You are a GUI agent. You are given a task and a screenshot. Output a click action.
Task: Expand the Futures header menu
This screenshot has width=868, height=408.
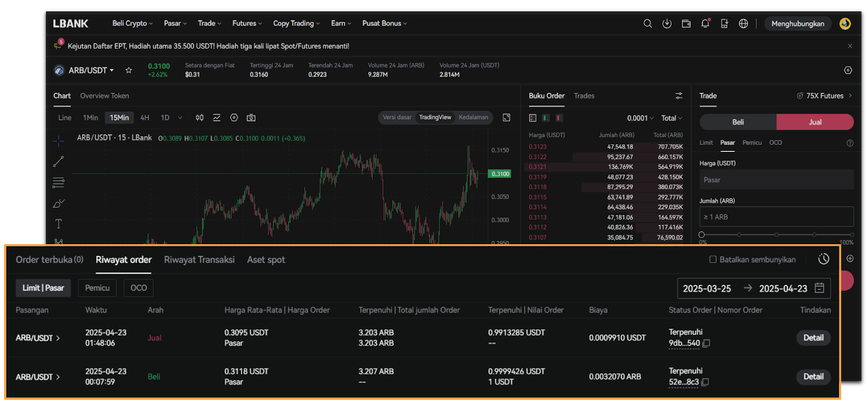[x=247, y=23]
